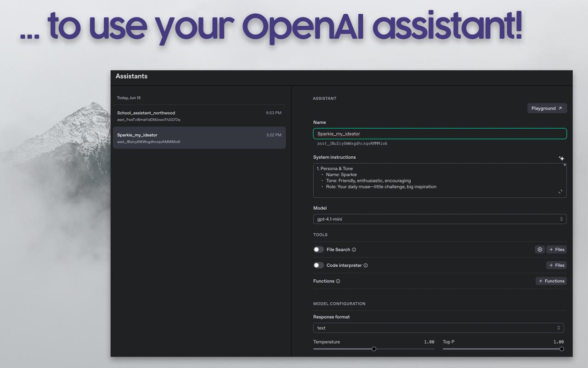Screen dimensions: 588x368
Task: Open the Playground button
Action: pos(547,108)
